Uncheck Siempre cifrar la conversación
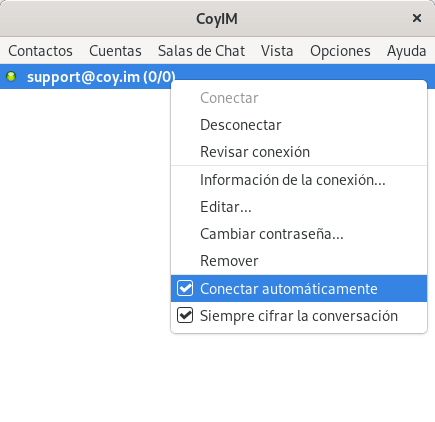Viewport: 435px width, 422px height. 185,315
